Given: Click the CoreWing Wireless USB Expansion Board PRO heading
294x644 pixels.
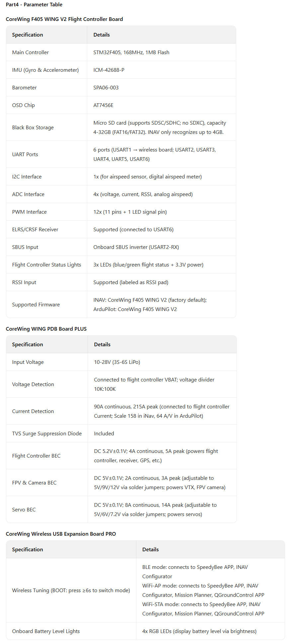Looking at the screenshot, I should (61, 534).
